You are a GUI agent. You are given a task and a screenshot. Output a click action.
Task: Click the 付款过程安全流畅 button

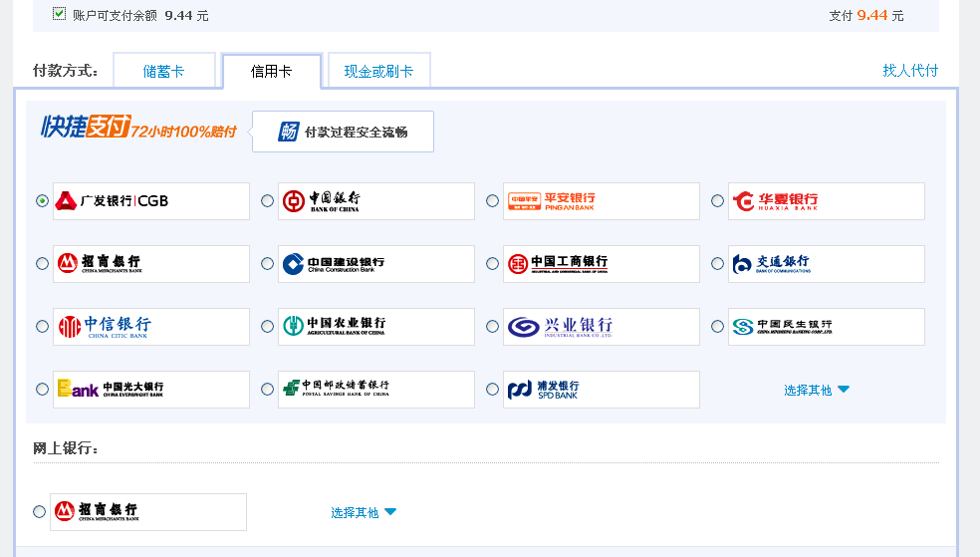343,132
